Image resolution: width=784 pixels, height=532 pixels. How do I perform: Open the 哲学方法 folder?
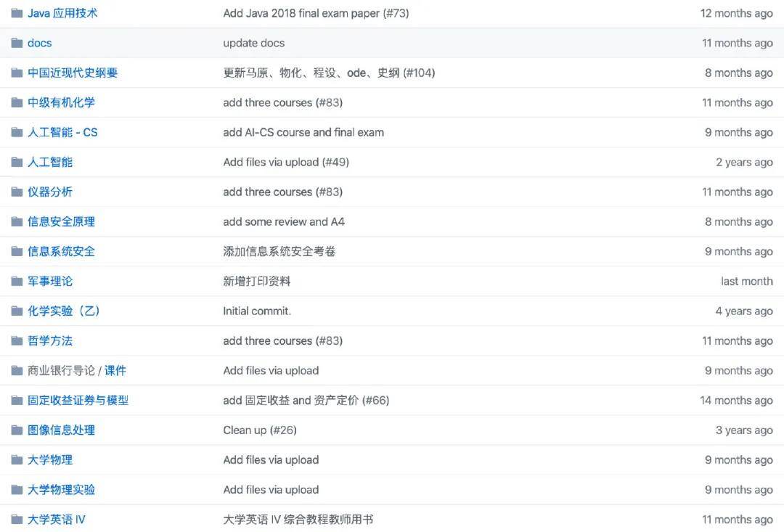pos(50,340)
